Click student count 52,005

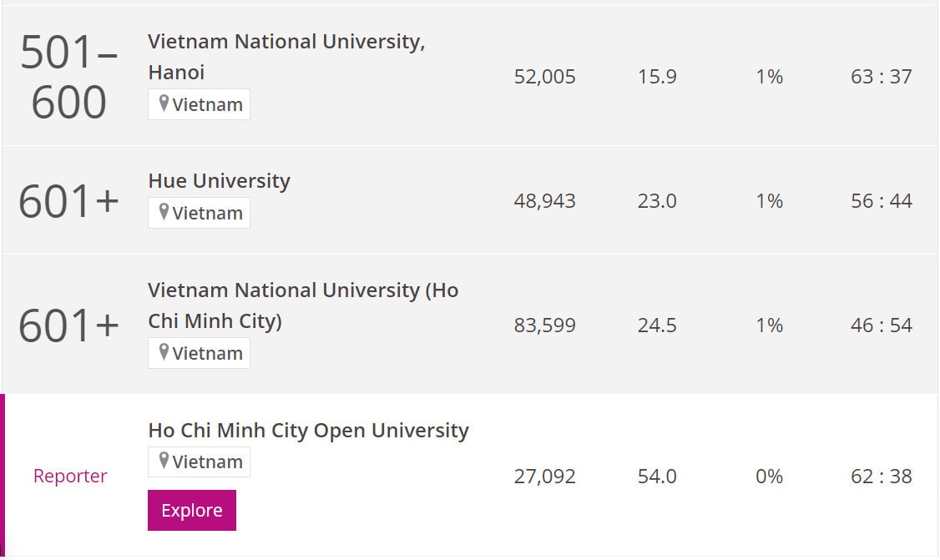click(x=544, y=77)
